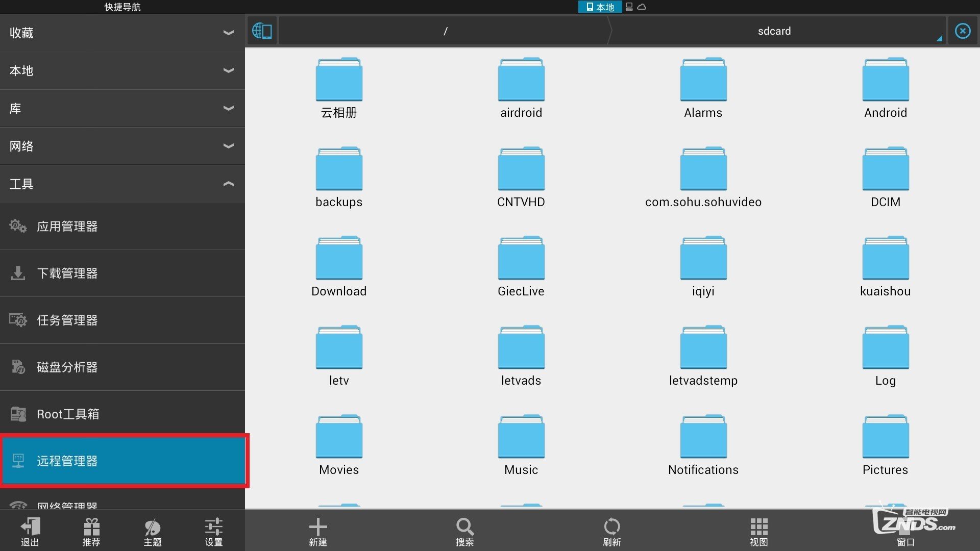Open the 应用管理器 app manager tool

click(x=122, y=227)
